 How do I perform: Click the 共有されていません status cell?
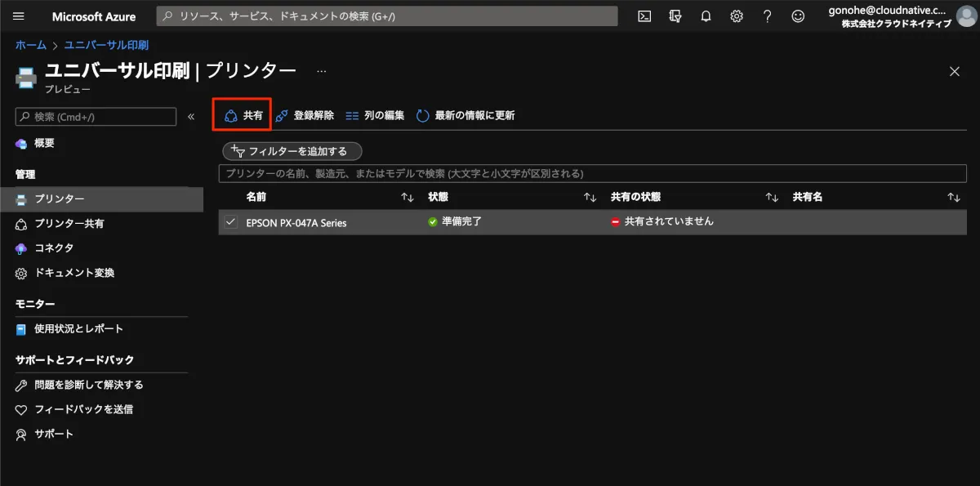(x=662, y=221)
